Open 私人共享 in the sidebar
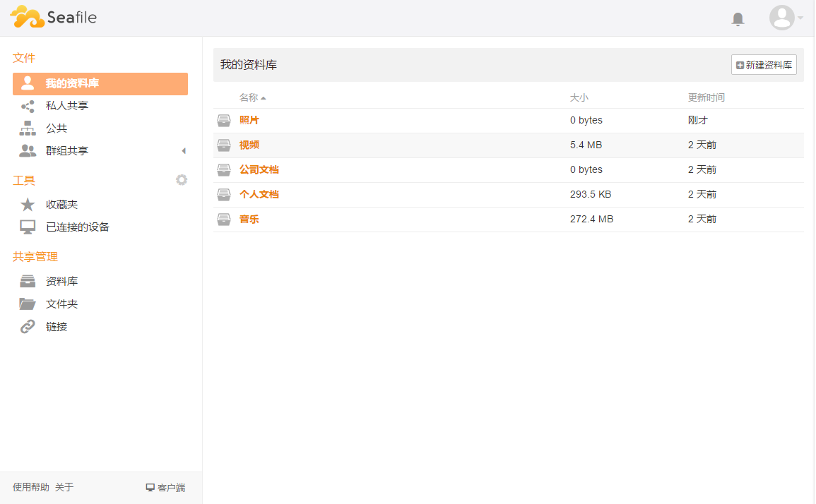Screen dimensions: 816x504 pos(66,106)
